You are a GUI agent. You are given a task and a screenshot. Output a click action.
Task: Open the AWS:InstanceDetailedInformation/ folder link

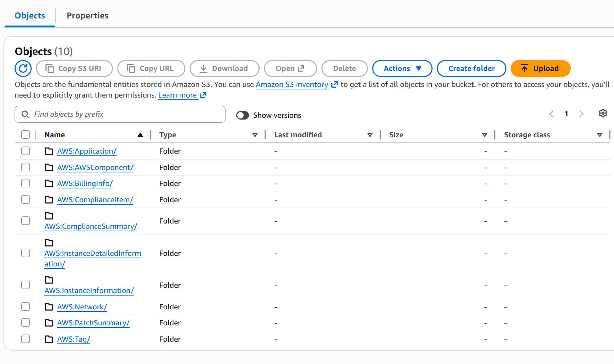click(93, 259)
